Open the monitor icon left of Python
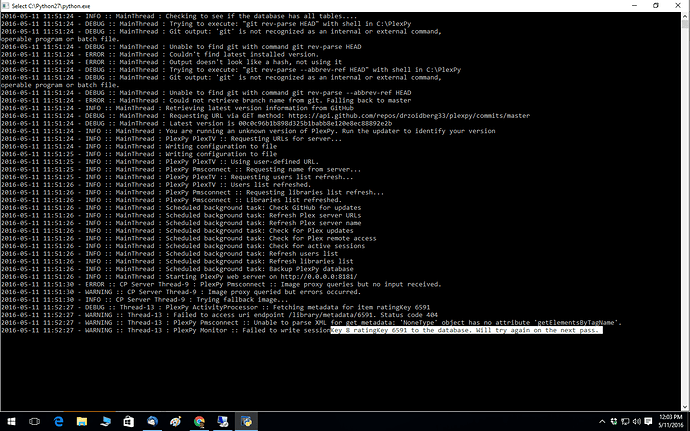 [x=223, y=422]
